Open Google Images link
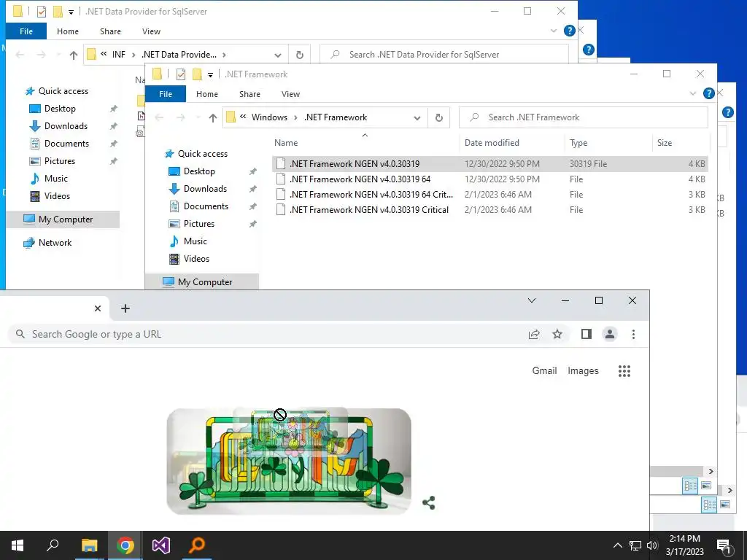Screen dimensions: 747x560 pos(583,371)
